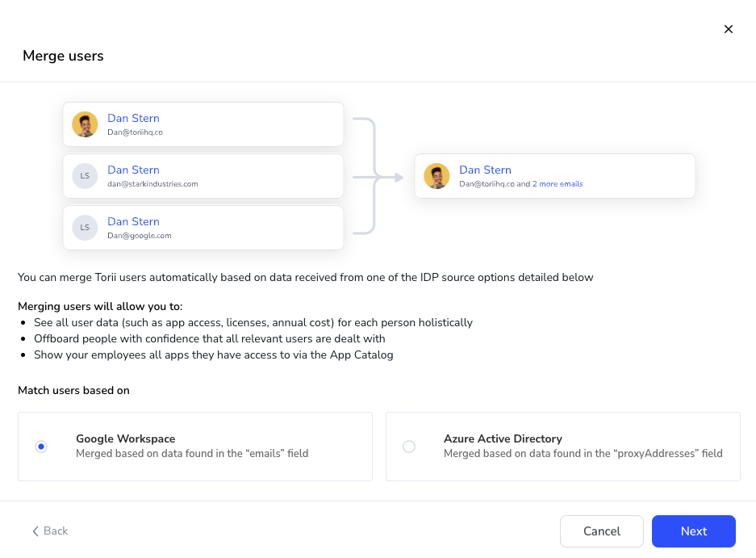Image resolution: width=756 pixels, height=558 pixels.
Task: Click the Next button
Action: pos(693,531)
